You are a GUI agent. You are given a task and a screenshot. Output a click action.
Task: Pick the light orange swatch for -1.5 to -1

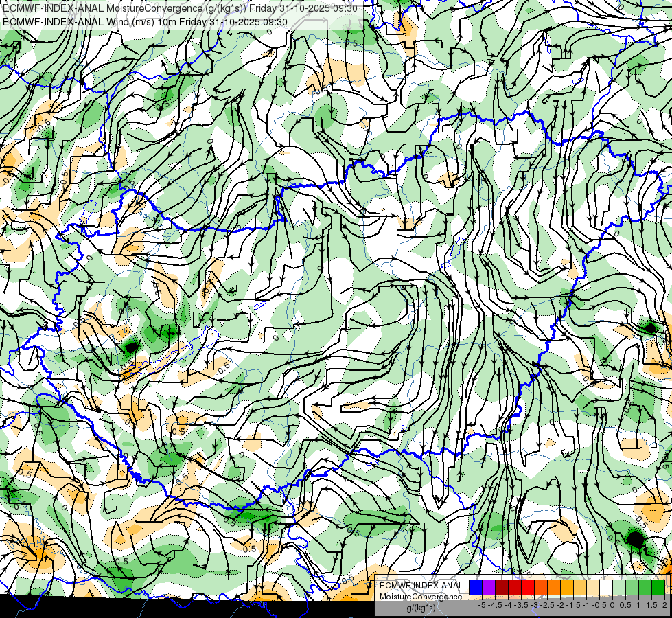580,587
